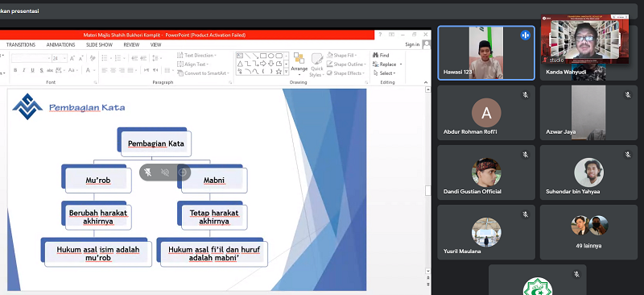Open the Line Spacing options
Screen dimensions: 644x295
(156, 58)
